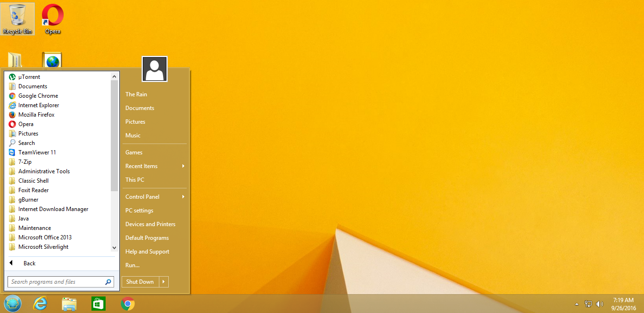Click programs list scrollbar up arrow
The image size is (644, 313).
(114, 76)
